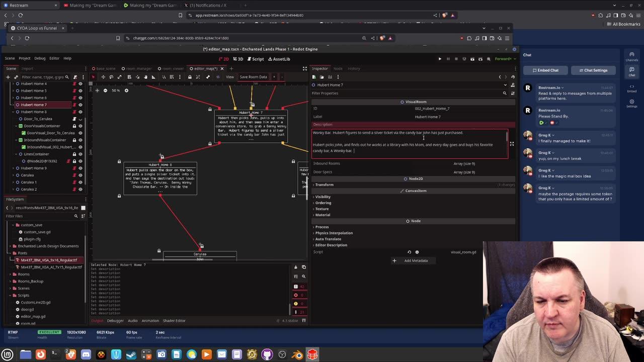Expand Physics Interpolation section

(x=334, y=233)
